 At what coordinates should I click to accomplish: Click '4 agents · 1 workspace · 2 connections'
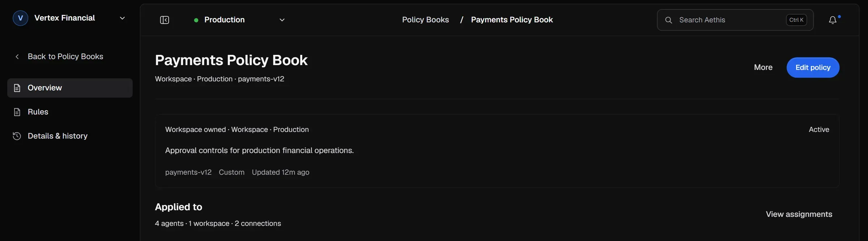218,224
